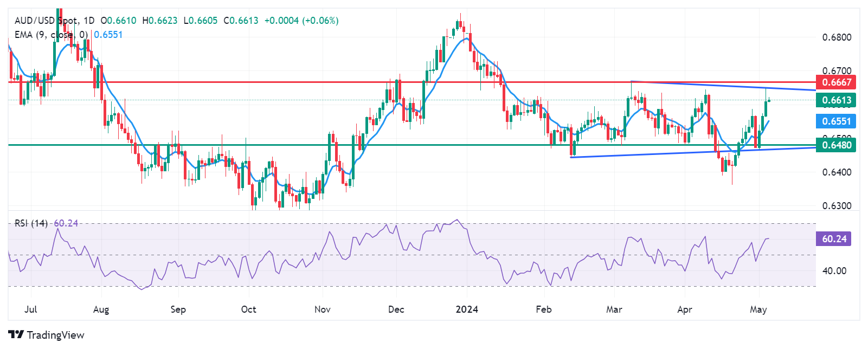Click the red 0.6667 resistance price label

coord(835,82)
